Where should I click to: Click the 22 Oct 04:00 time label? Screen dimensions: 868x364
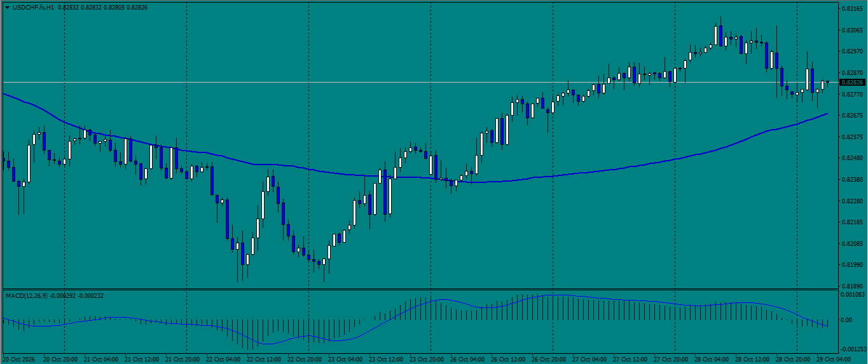(x=223, y=359)
